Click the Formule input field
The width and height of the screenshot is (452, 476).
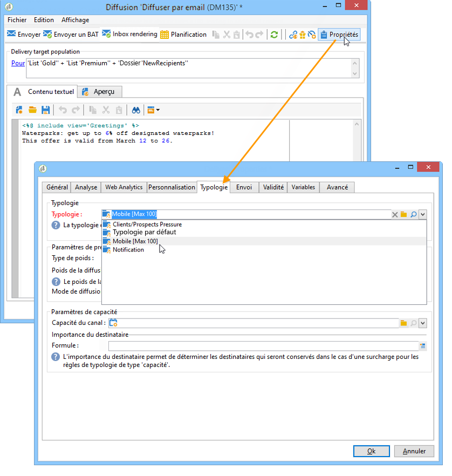pyautogui.click(x=263, y=346)
